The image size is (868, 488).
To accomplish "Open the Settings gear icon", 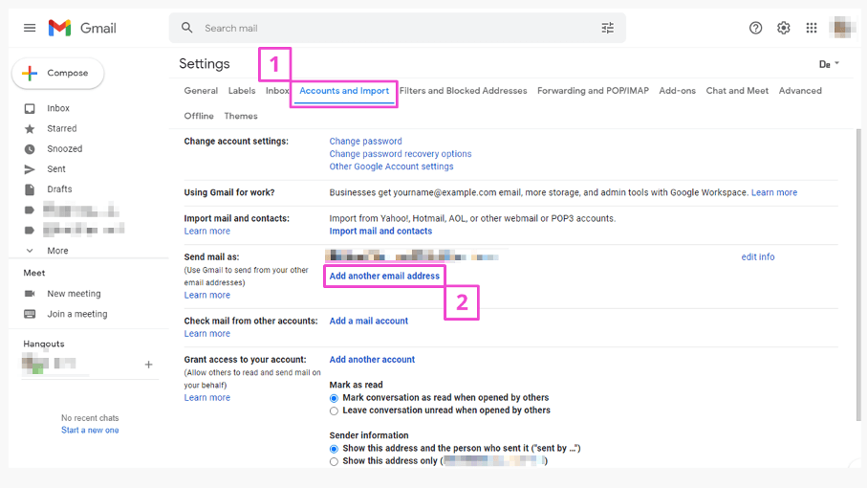I will point(783,28).
